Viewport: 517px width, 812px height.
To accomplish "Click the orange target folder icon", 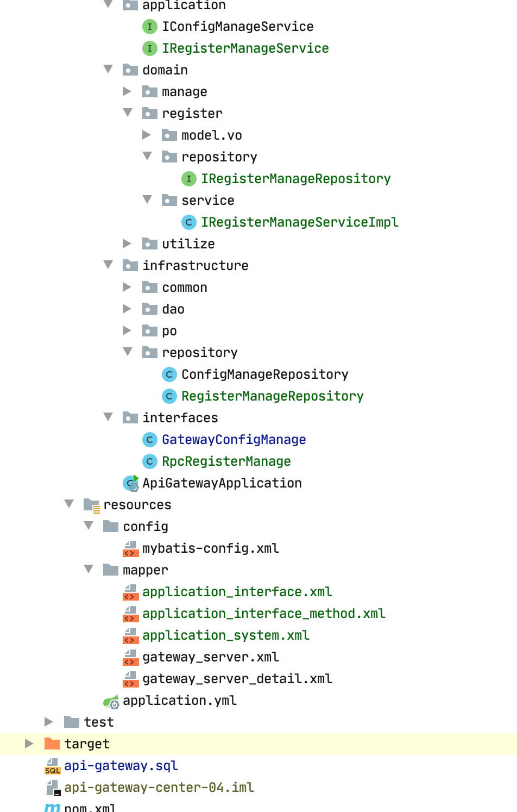I will click(x=52, y=744).
